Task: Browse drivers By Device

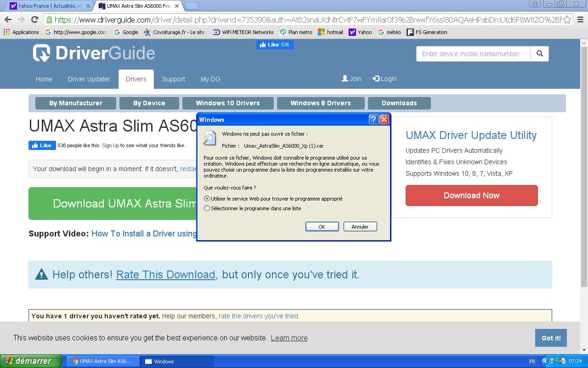Action: (149, 103)
